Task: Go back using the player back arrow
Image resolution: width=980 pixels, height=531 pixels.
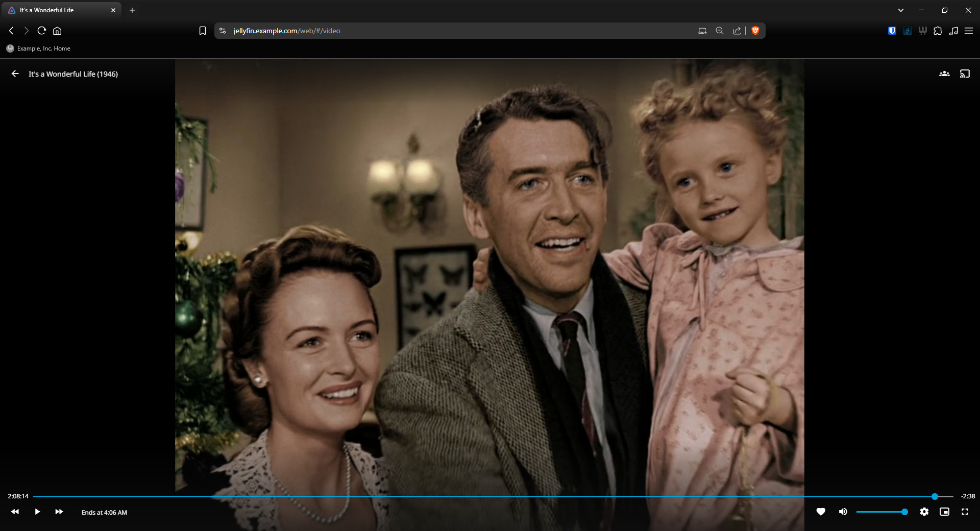Action: pyautogui.click(x=15, y=74)
